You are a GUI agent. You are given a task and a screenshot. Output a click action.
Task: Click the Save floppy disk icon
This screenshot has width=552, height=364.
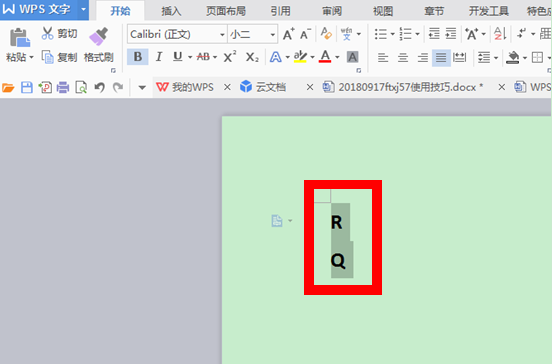pyautogui.click(x=27, y=87)
